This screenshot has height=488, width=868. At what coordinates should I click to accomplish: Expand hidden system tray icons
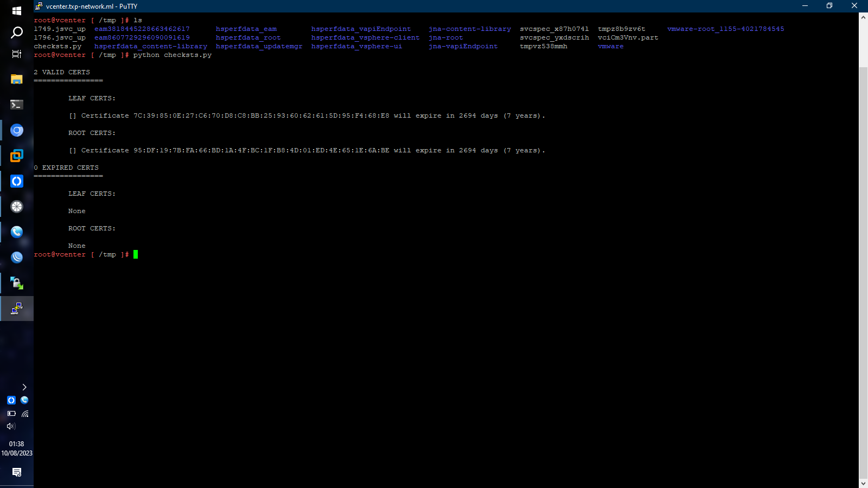(24, 387)
